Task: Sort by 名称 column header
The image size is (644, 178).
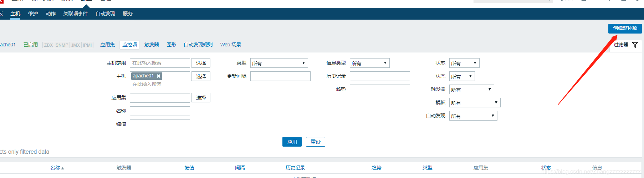Action: (x=57, y=168)
